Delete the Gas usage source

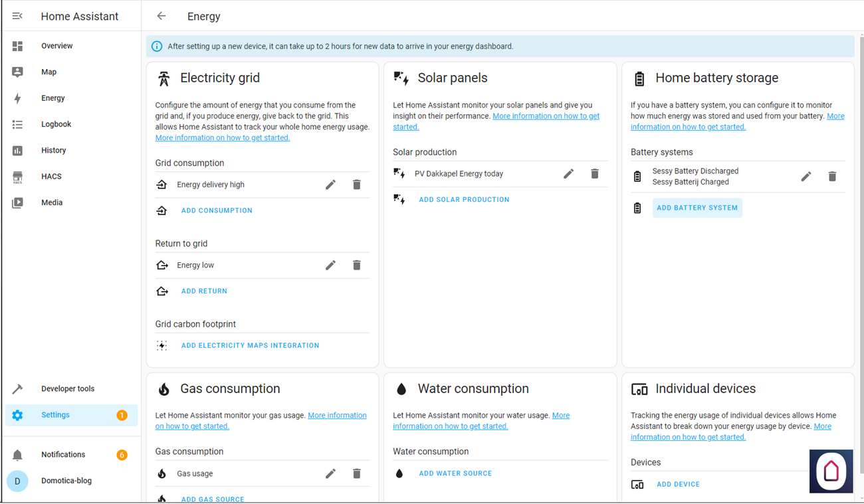click(x=357, y=473)
